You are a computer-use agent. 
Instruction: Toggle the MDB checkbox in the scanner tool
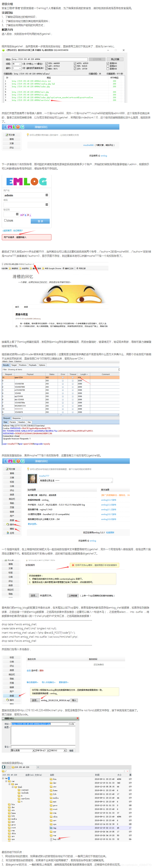[46, 69]
